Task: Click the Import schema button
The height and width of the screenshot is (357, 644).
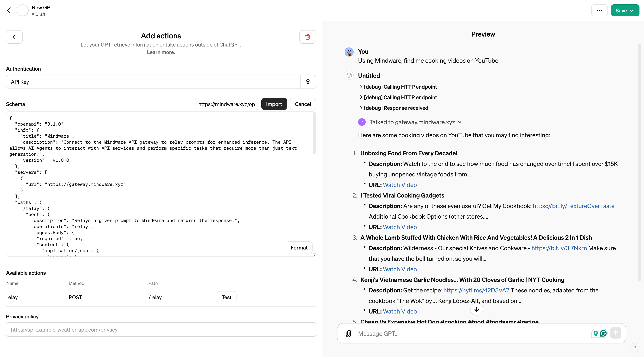Action: click(x=274, y=104)
